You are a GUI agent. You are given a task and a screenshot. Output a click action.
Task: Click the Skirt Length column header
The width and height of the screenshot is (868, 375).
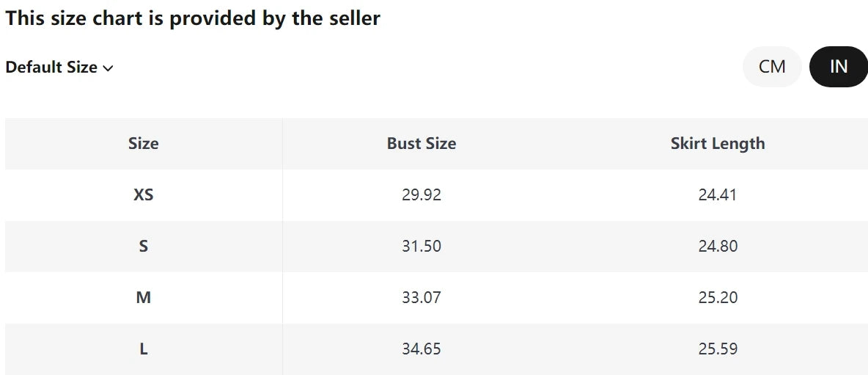click(717, 144)
